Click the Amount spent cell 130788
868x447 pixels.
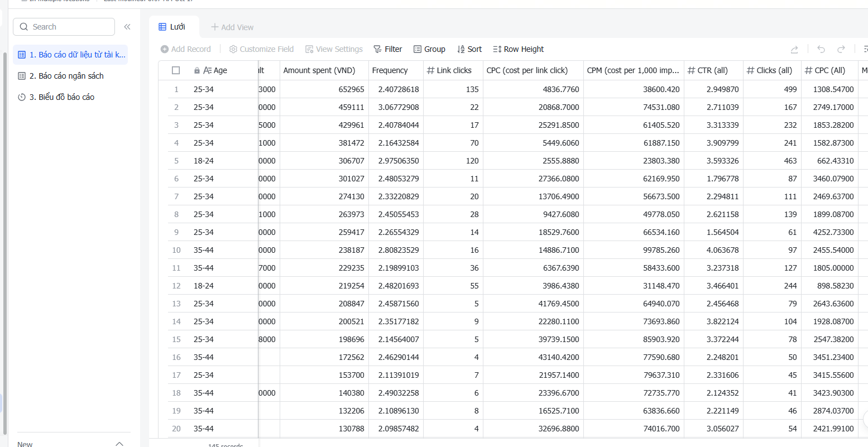click(x=324, y=429)
